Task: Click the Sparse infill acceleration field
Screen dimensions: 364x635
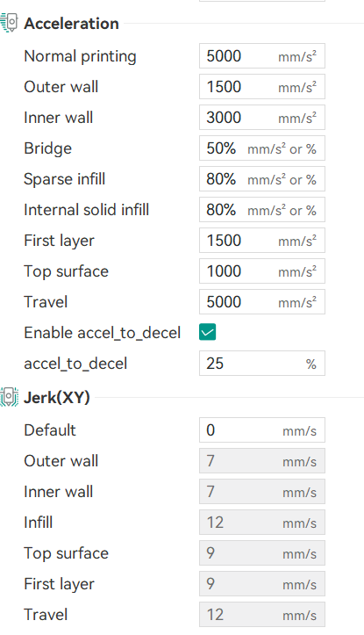Action: point(262,179)
